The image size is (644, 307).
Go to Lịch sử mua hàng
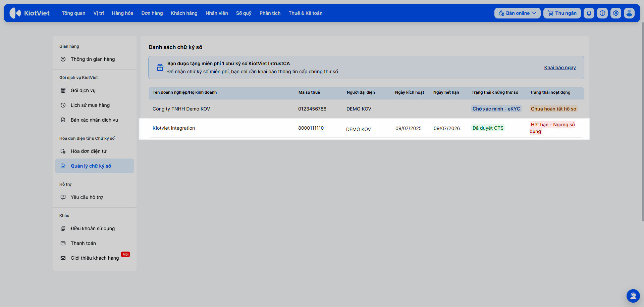(95, 105)
